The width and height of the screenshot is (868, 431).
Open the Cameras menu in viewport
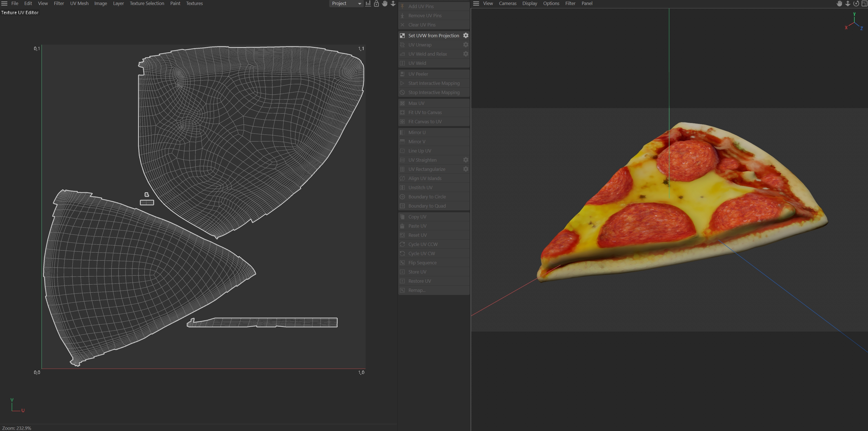click(x=508, y=3)
